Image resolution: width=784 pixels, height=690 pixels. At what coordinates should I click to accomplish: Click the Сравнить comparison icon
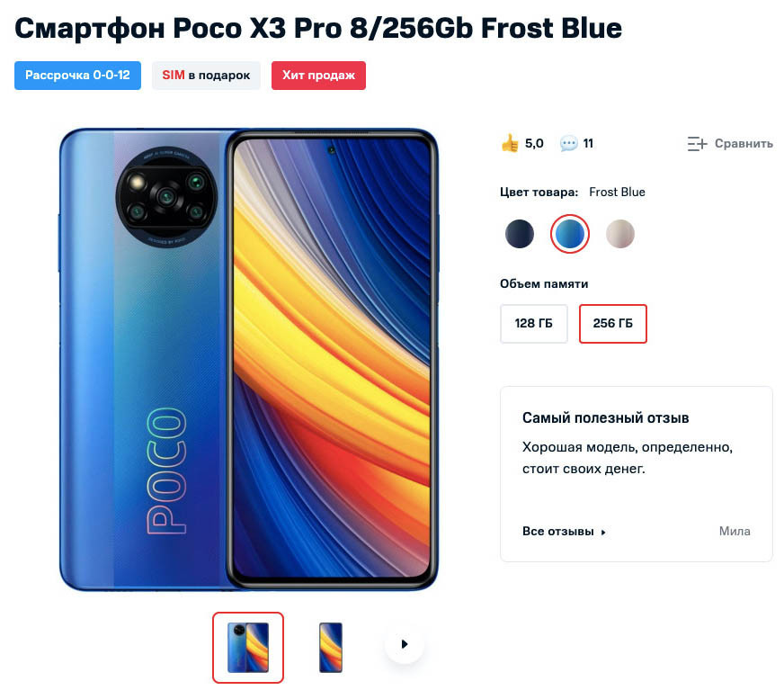click(697, 143)
